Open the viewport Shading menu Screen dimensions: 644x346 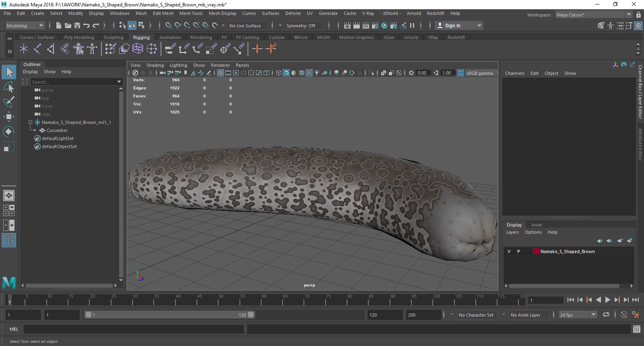coord(155,65)
